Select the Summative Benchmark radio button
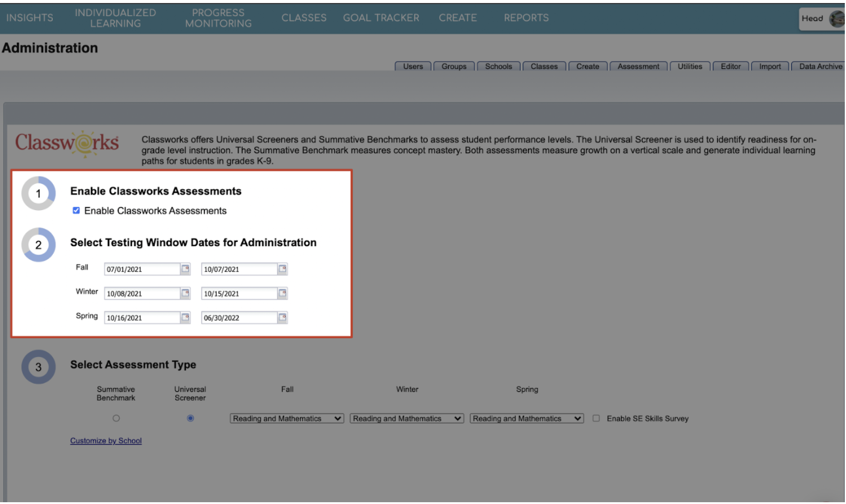The width and height of the screenshot is (846, 504). 116,418
